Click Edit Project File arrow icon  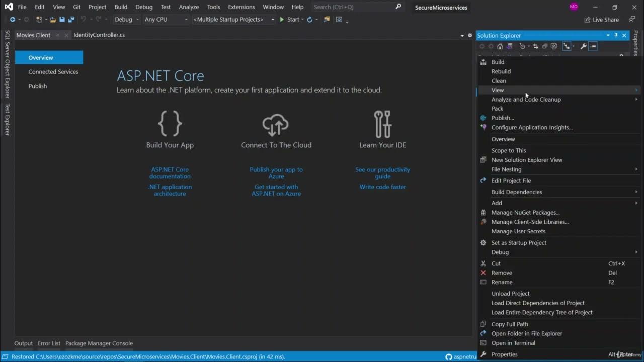click(483, 180)
